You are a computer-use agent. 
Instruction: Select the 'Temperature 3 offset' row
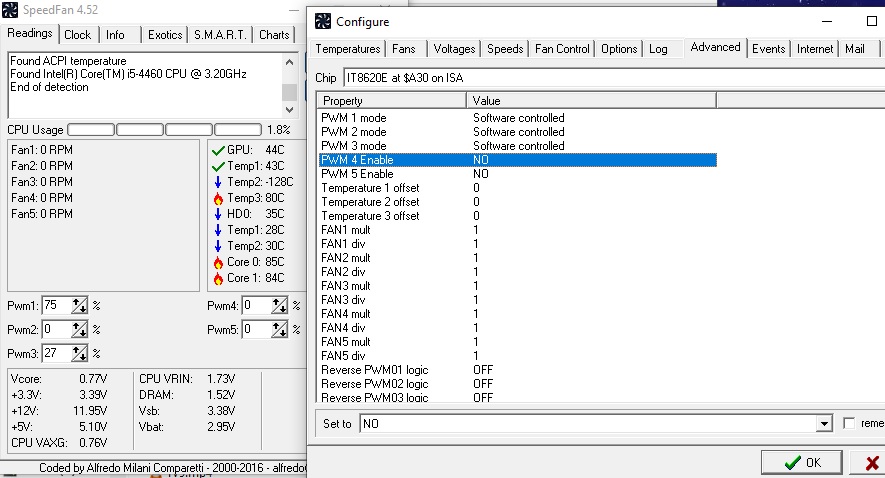coord(518,216)
